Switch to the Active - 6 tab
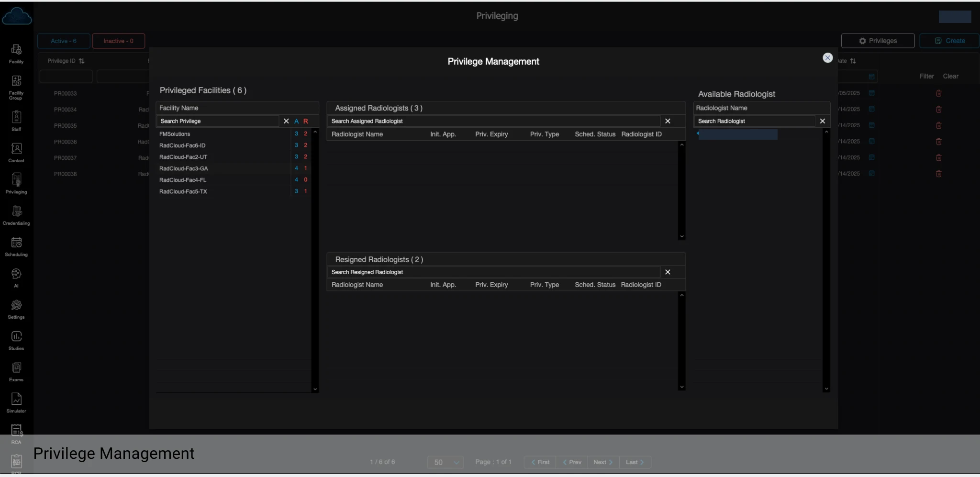The image size is (980, 477). 64,41
